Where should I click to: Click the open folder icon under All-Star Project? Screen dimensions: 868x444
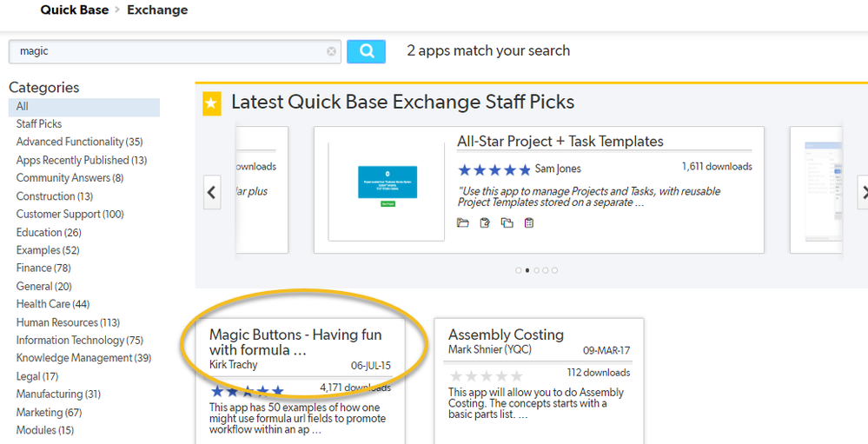click(463, 223)
